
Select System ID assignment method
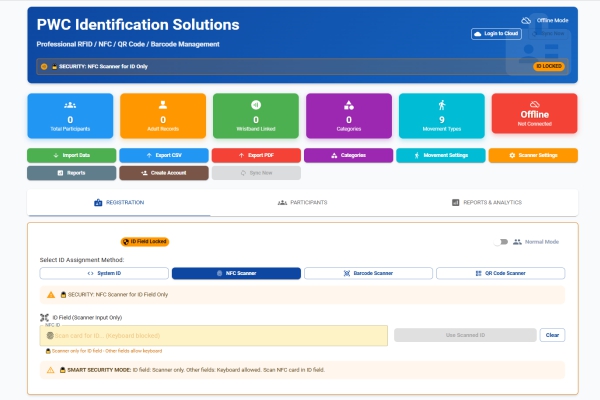click(x=104, y=273)
